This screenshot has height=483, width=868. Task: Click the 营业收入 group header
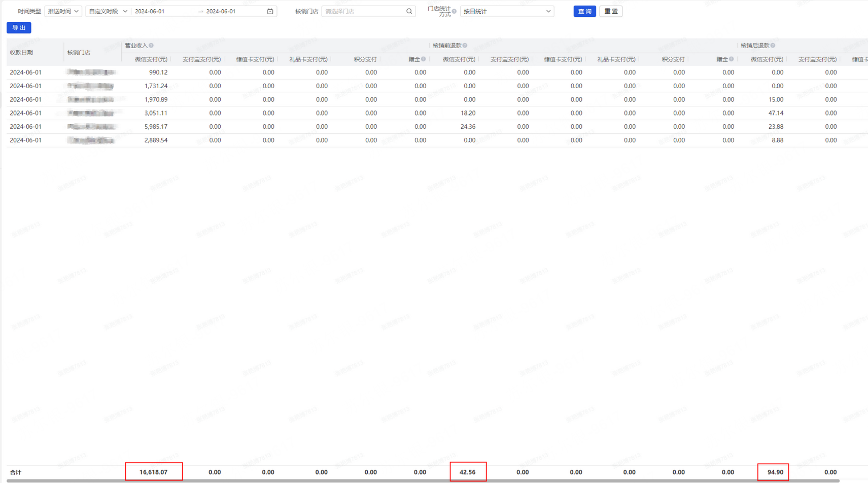(136, 46)
